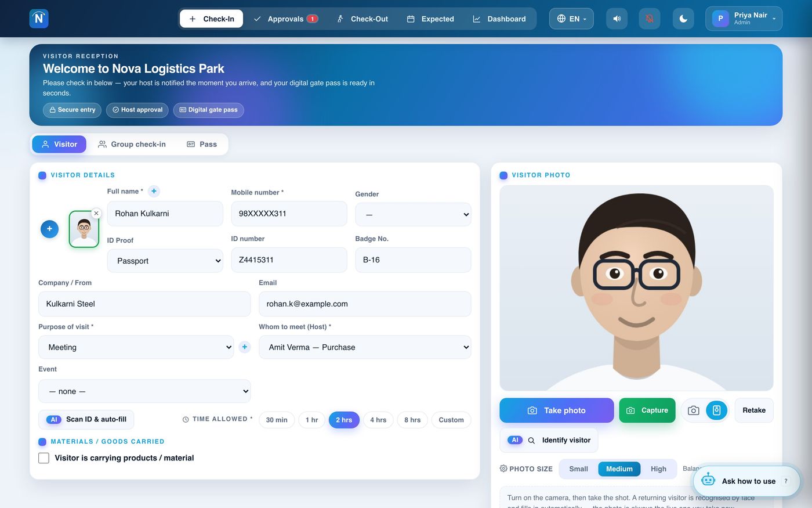Viewport: 812px width, 508px height.
Task: Open the Expected tab
Action: tap(430, 19)
